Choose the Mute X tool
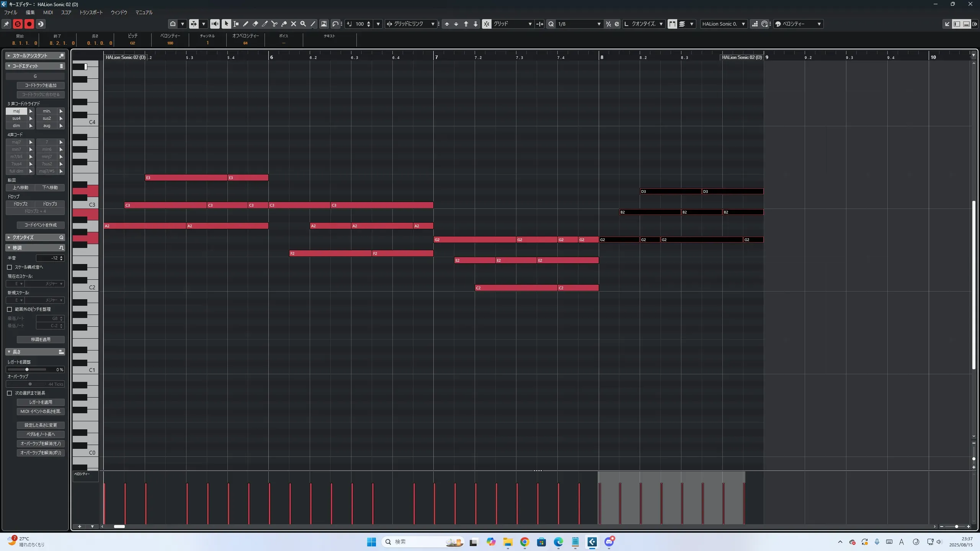 (294, 24)
